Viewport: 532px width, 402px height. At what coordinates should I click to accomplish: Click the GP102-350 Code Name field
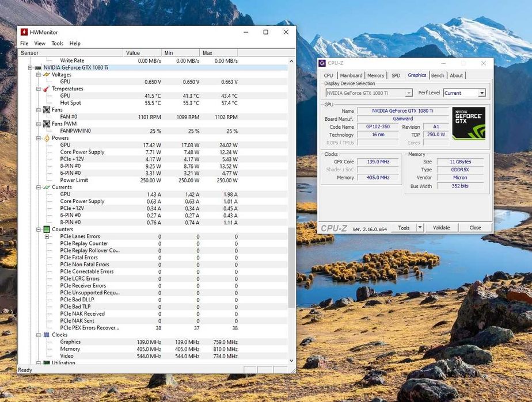378,127
